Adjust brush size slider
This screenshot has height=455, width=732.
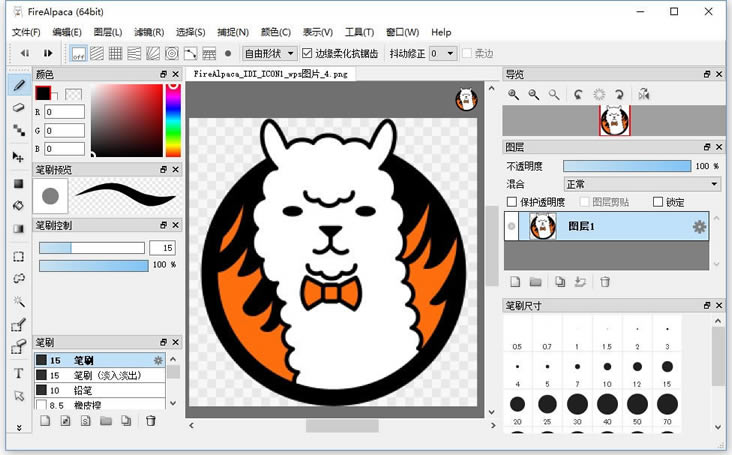(x=92, y=248)
